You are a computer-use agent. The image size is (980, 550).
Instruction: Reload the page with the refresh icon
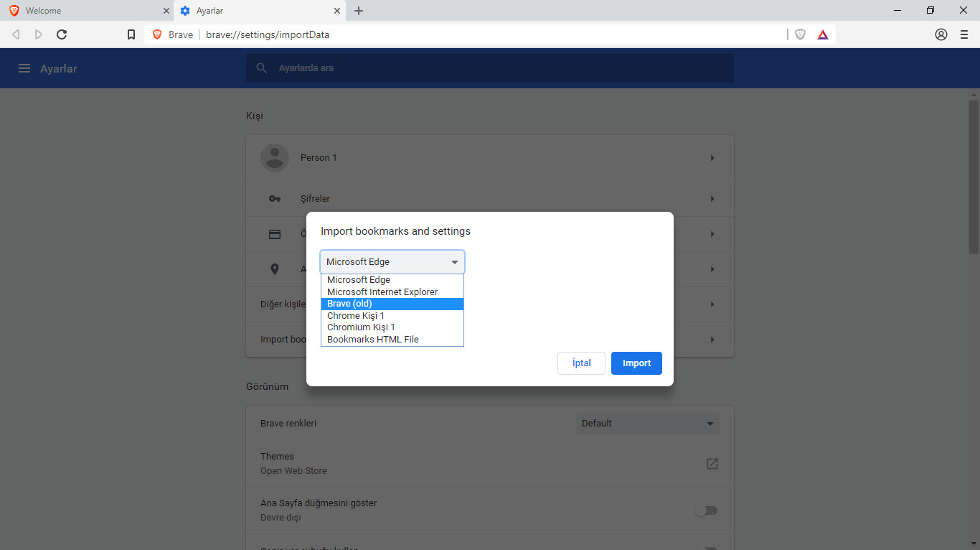coord(62,34)
